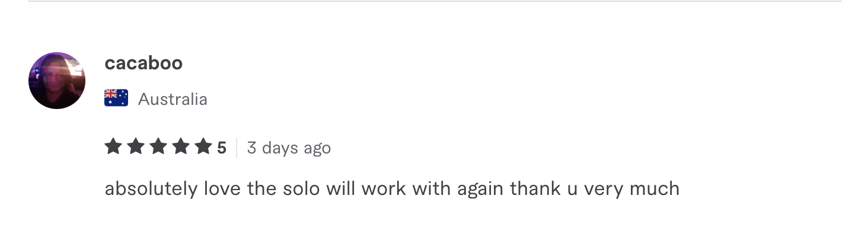Click the cacaboo reviewer profile picture
Screen dimensions: 868x250
click(x=57, y=81)
